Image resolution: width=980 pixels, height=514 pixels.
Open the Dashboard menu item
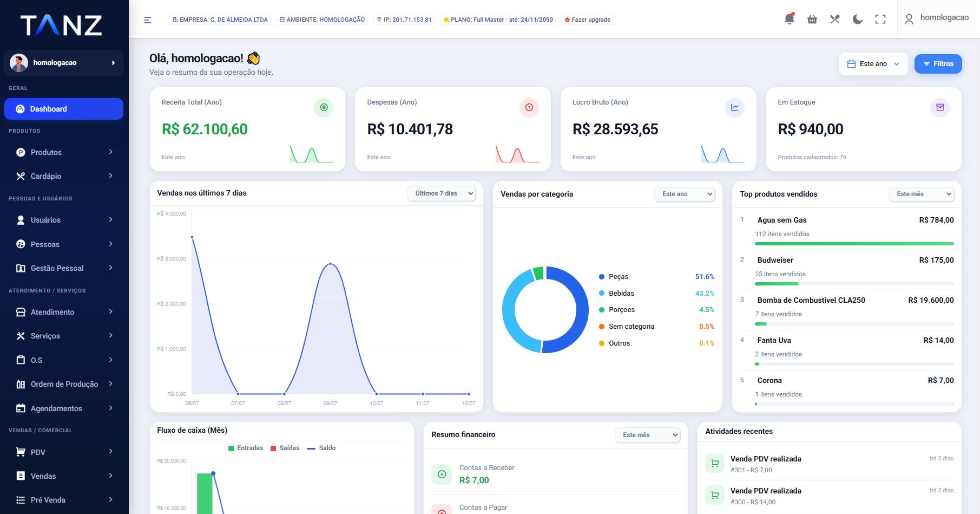pos(64,109)
